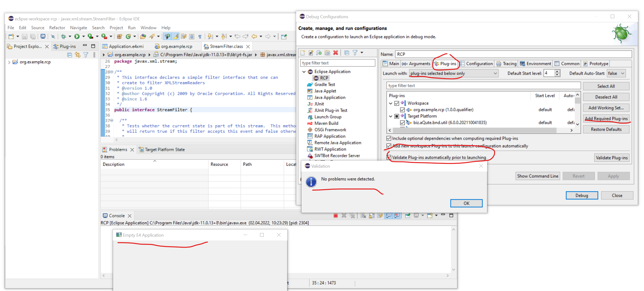This screenshot has height=291, width=644.
Task: Switch to Application.e4xmi editor tab
Action: (x=123, y=46)
